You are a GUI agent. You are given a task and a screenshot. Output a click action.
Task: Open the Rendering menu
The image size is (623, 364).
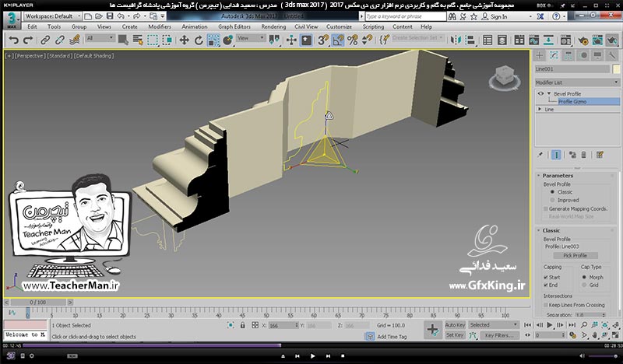(x=273, y=26)
